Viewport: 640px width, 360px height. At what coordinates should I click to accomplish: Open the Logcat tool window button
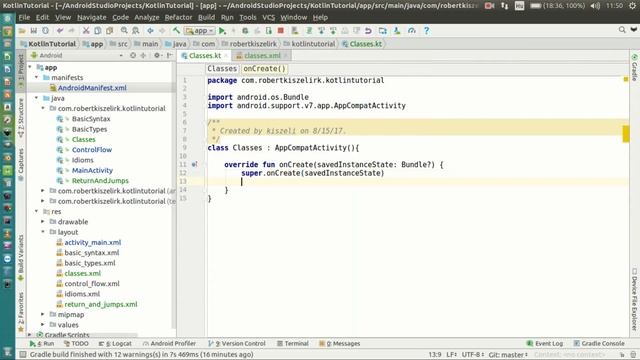115,344
